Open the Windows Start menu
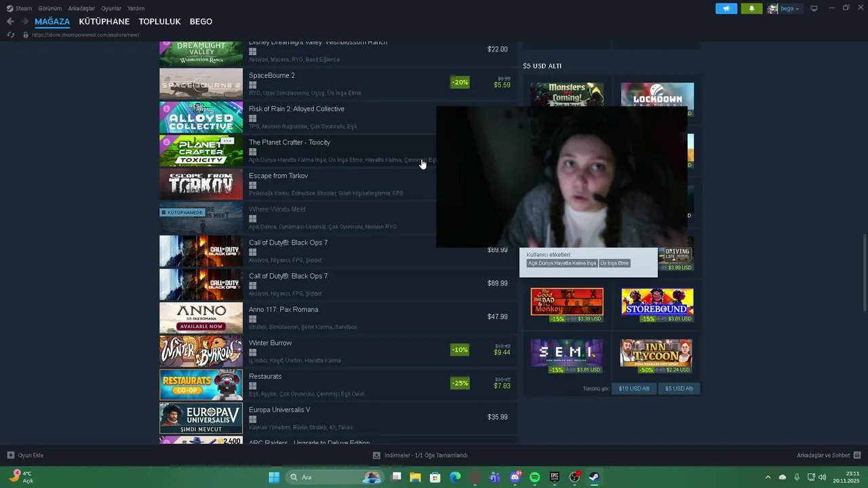Viewport: 868px width, 488px height. (274, 477)
